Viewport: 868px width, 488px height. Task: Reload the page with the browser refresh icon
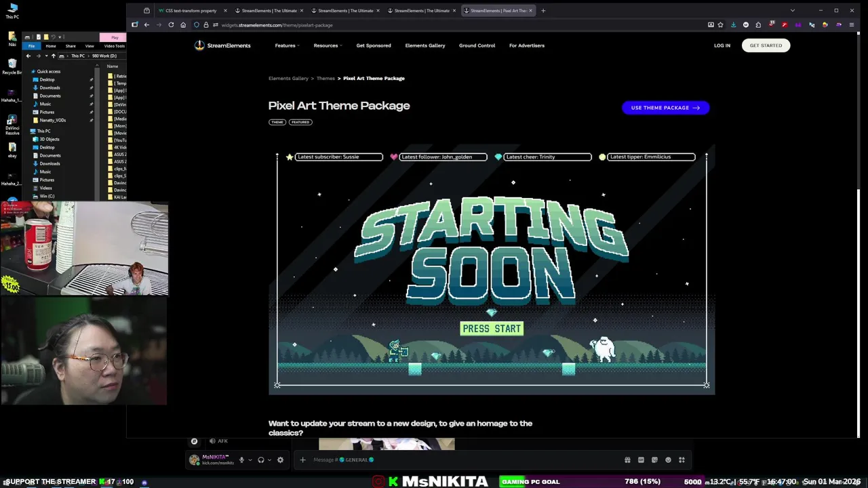click(171, 25)
